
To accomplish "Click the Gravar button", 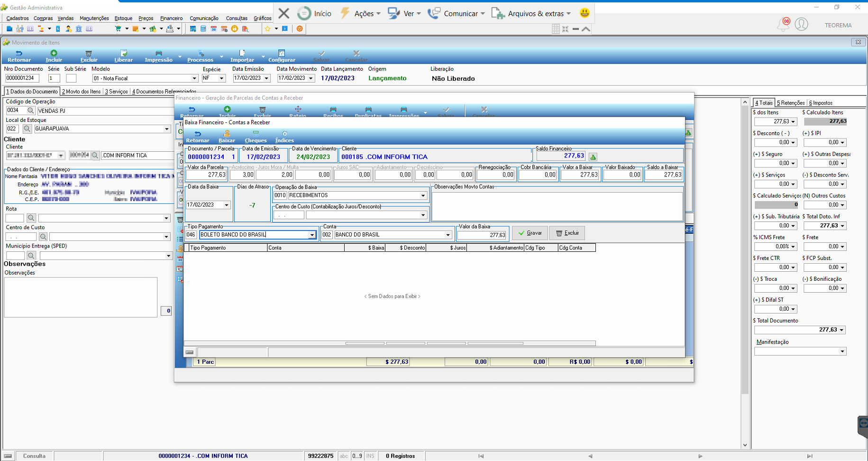I will (530, 233).
